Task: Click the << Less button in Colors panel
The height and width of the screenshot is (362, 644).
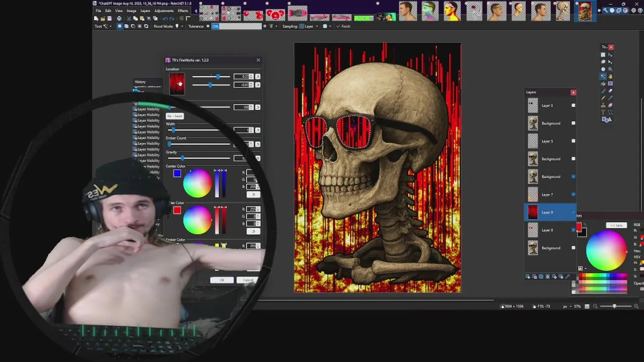Action: 616,225
